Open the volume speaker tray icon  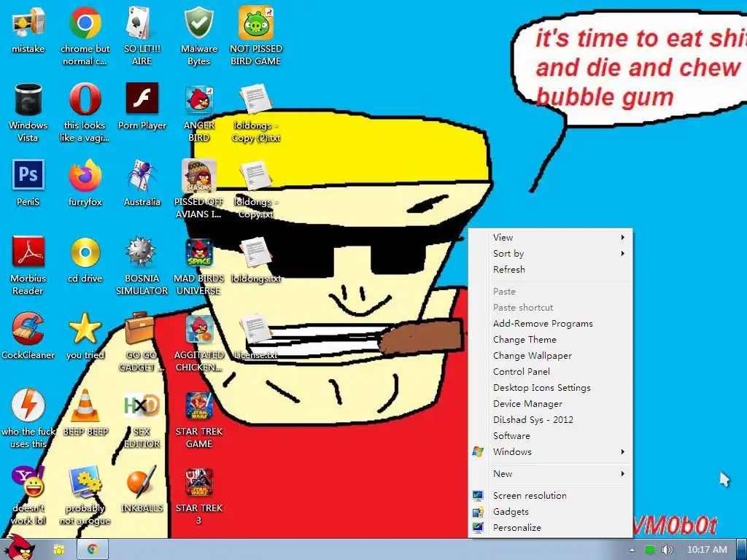pyautogui.click(x=667, y=550)
